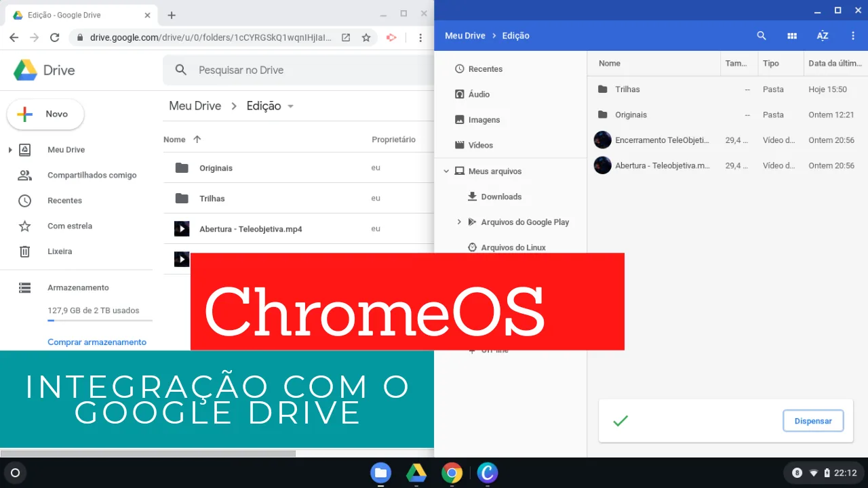
Task: Expand Meu Drive tree in Drive sidebar
Action: (x=10, y=150)
